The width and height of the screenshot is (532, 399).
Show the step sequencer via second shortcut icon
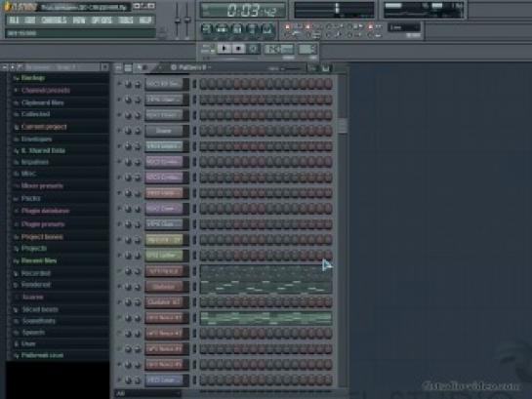click(222, 29)
